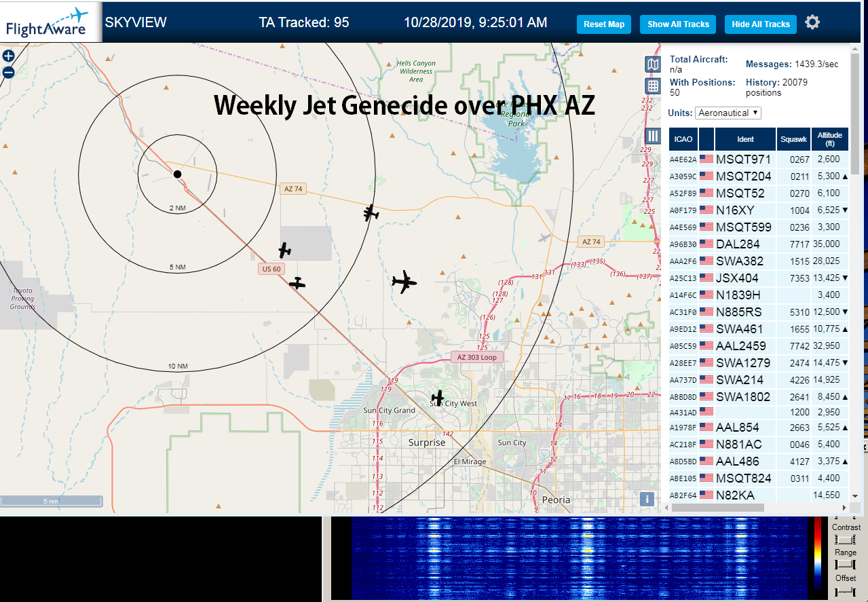Click the date and time display

pos(475,22)
